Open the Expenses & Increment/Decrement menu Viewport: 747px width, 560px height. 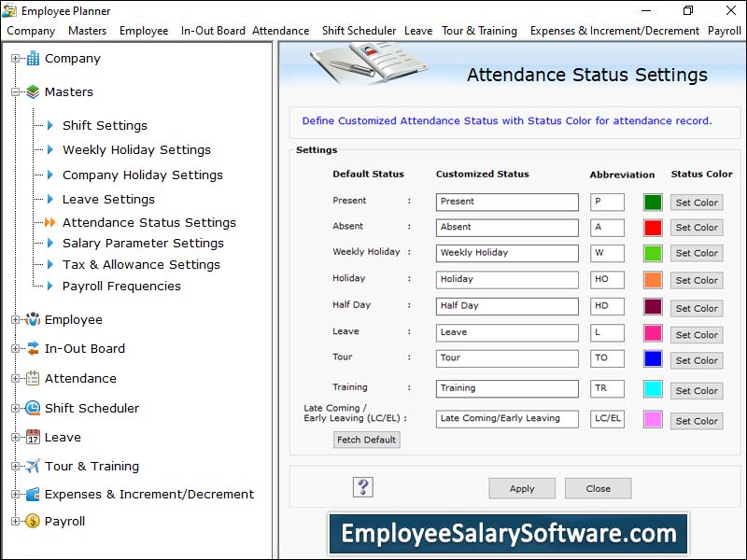click(x=614, y=31)
